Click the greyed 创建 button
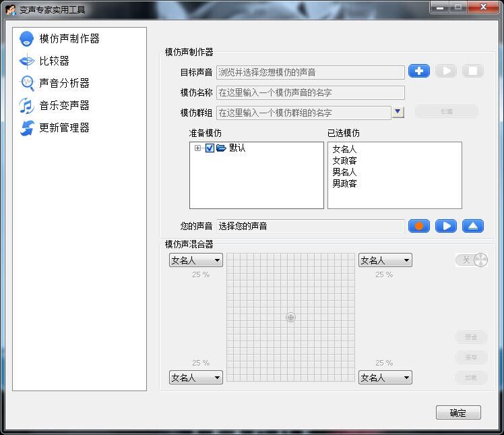Image resolution: width=504 pixels, height=435 pixels. (447, 111)
